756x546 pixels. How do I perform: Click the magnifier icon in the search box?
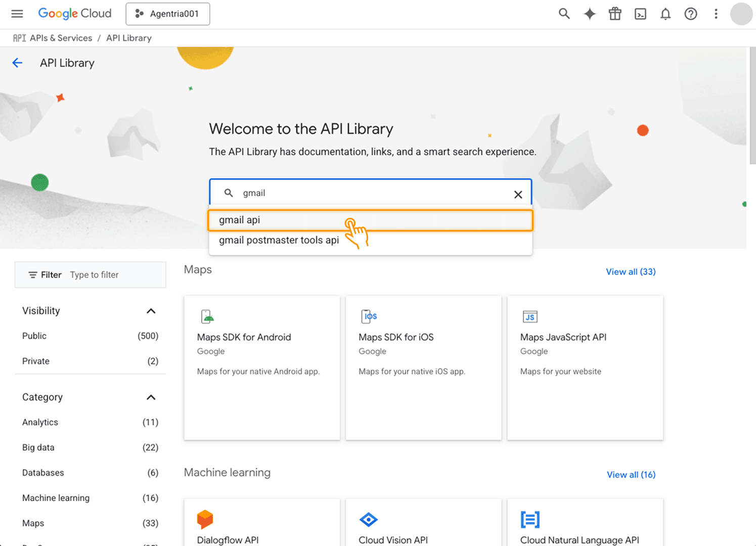pos(229,193)
